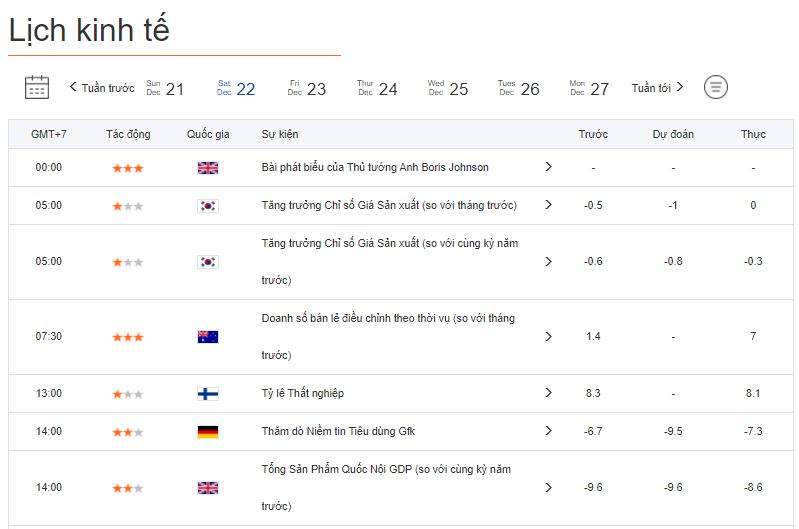The image size is (799, 529).
Task: Click the Australia flag at 07:30
Action: [x=208, y=337]
